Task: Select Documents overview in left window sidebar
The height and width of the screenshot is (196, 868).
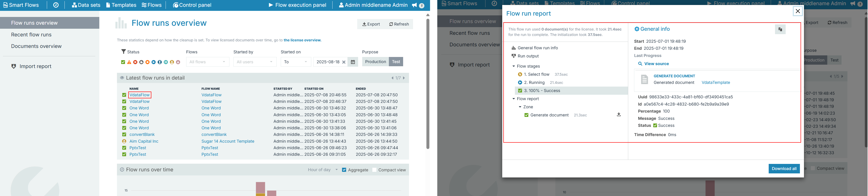Action: click(36, 46)
